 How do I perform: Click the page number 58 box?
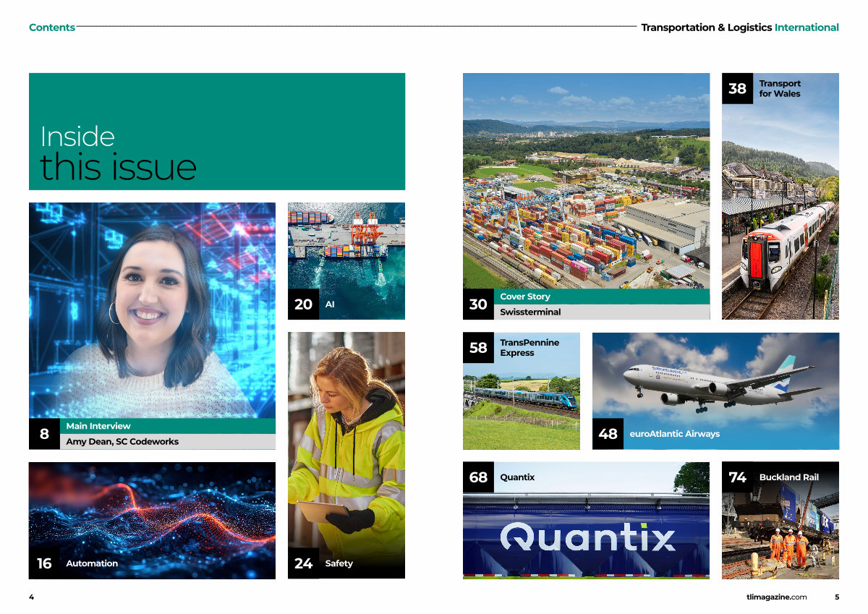coord(478,348)
